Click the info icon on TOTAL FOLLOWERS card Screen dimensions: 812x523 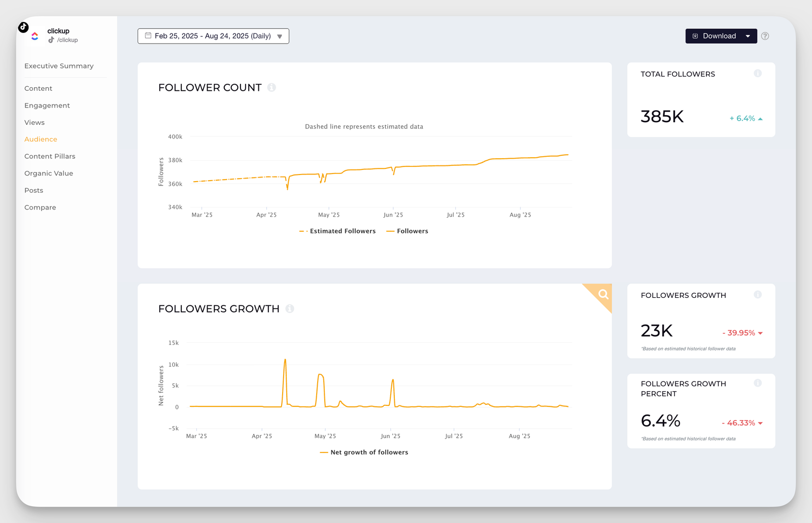coord(758,73)
